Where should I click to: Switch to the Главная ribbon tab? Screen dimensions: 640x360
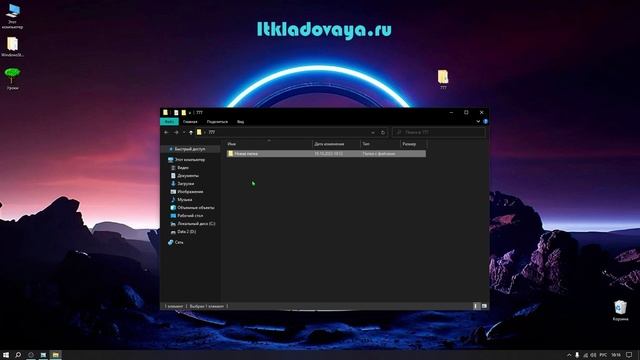(190, 122)
